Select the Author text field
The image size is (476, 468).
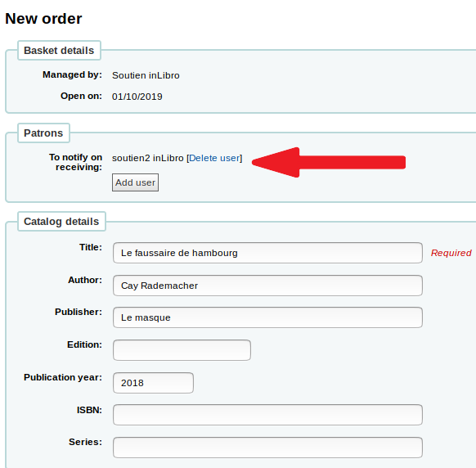pyautogui.click(x=267, y=286)
